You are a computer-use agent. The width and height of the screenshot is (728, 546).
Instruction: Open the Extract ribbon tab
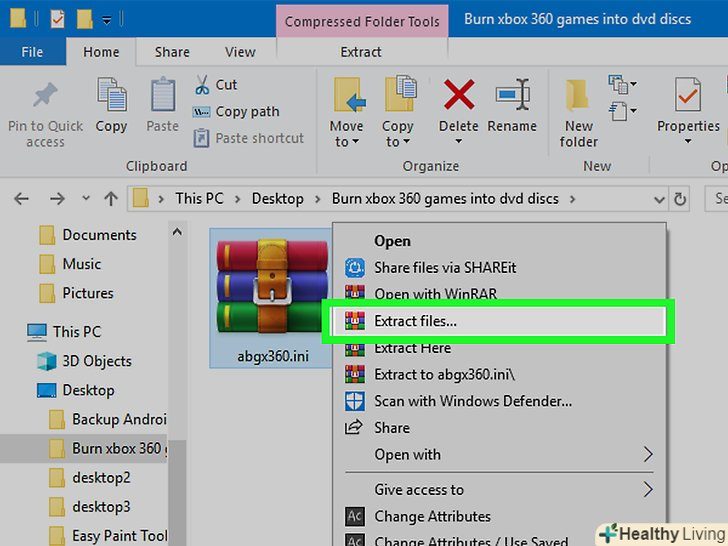point(361,52)
